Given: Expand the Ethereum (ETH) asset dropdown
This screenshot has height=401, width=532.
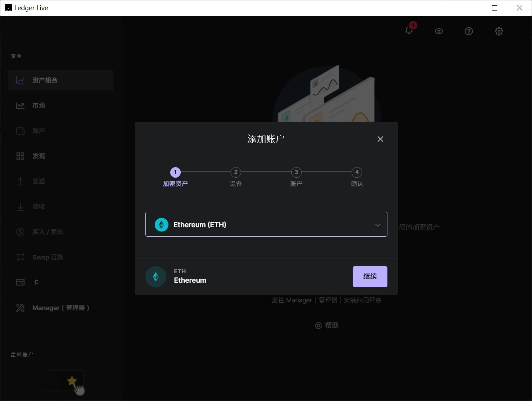Looking at the screenshot, I should coord(266,224).
